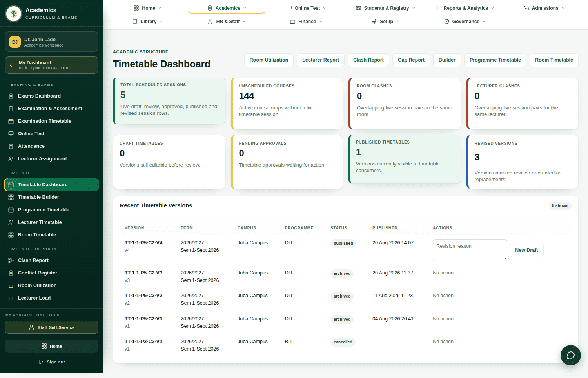The image size is (588, 378).
Task: Click the Online Test monitor icon in sidebar
Action: [11, 134]
